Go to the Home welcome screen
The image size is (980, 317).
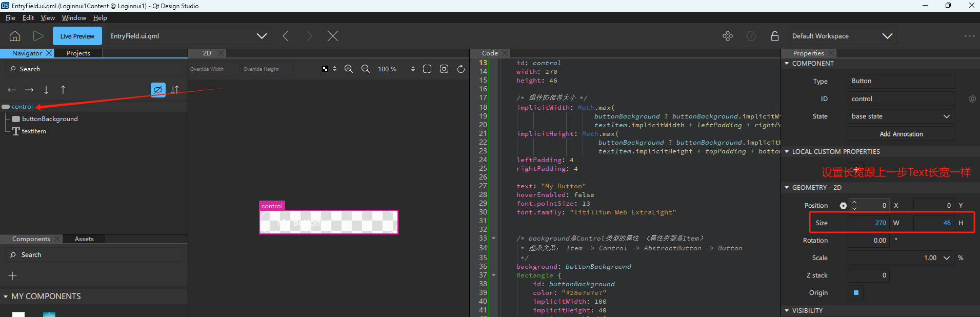pos(15,36)
